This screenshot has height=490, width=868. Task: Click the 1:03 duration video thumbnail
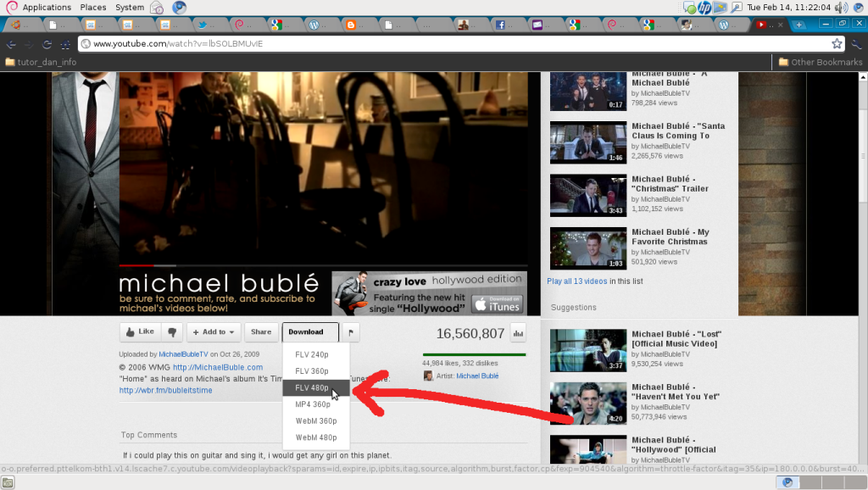pos(588,248)
